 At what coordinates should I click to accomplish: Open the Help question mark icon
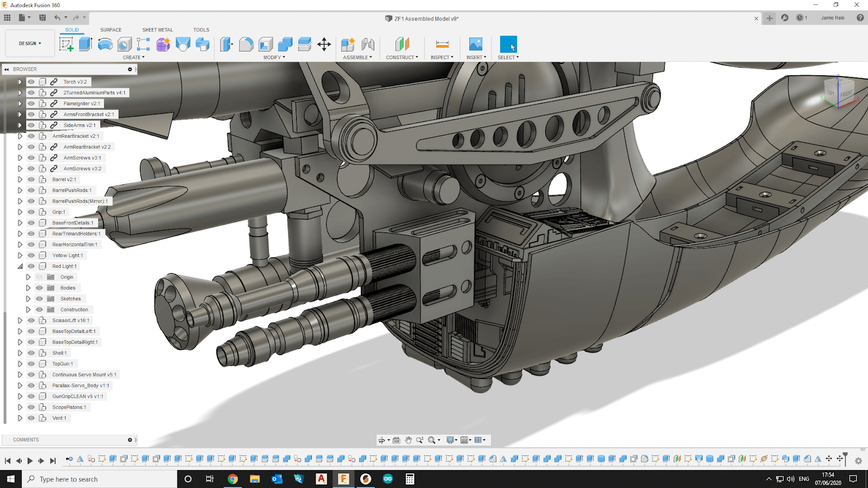click(860, 18)
